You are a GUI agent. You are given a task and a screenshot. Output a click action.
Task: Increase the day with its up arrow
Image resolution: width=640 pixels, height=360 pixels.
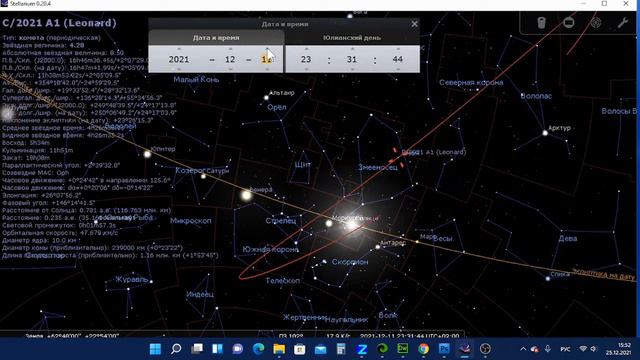pyautogui.click(x=267, y=49)
